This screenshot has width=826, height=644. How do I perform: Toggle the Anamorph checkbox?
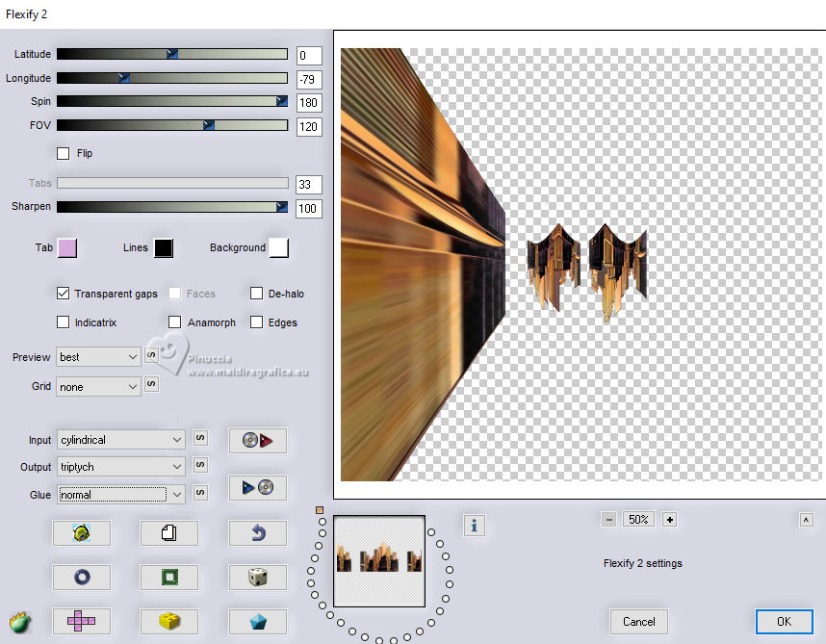click(174, 322)
